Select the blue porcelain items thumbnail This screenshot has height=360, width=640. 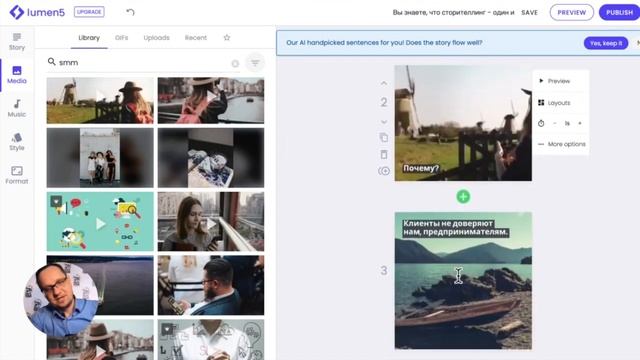pos(211,158)
